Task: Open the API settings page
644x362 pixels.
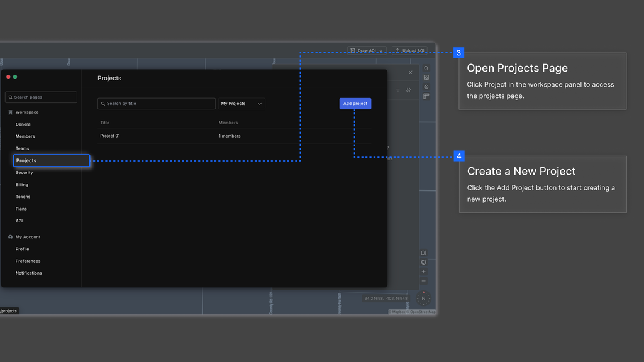Action: click(x=19, y=221)
